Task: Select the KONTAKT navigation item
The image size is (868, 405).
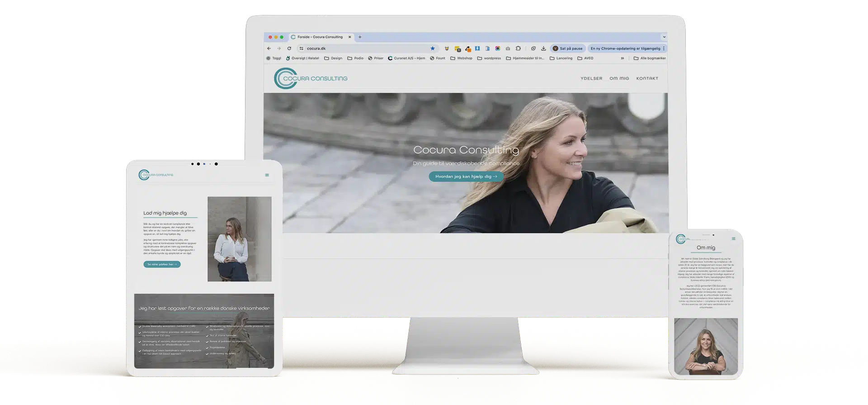Action: [x=647, y=78]
